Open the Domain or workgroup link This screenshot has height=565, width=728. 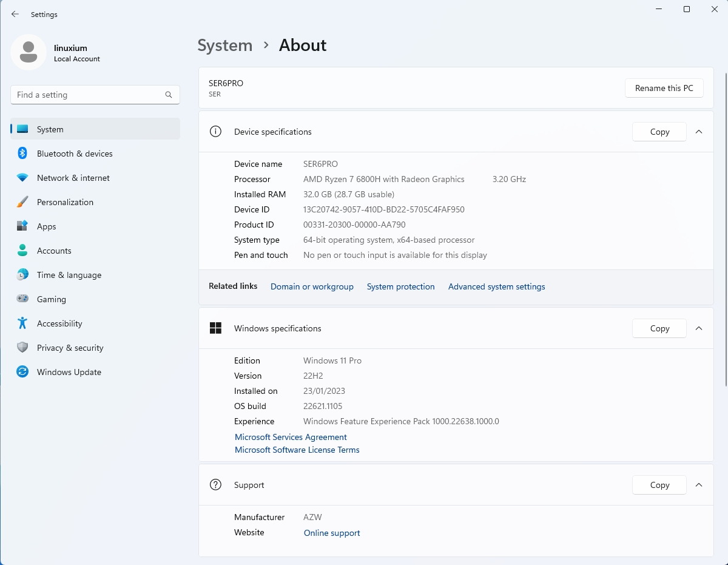312,286
